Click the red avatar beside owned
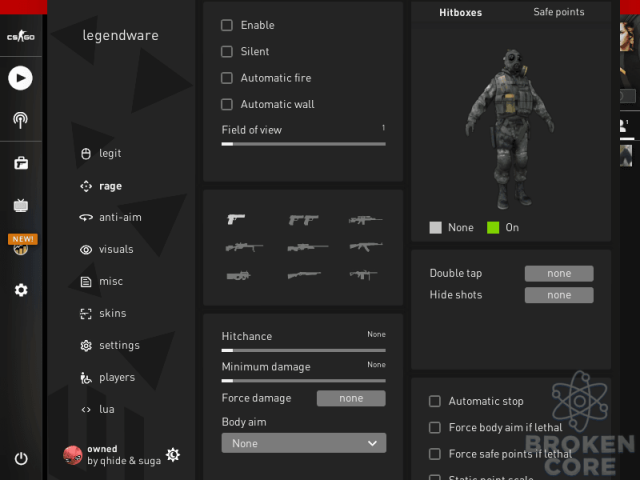Viewport: 640px width, 480px height. (73, 455)
